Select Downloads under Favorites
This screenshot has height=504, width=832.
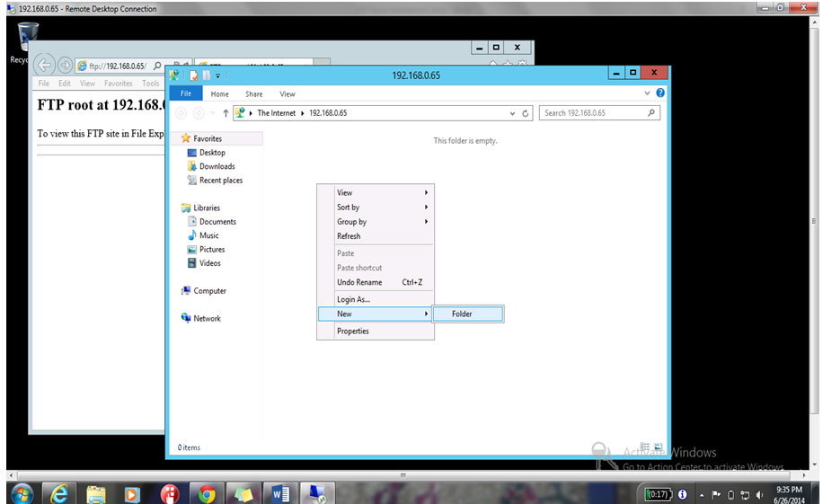click(x=217, y=166)
